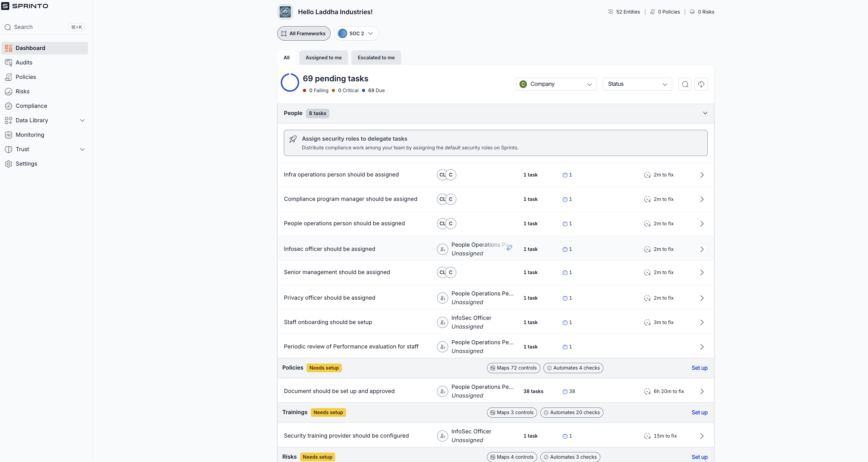This screenshot has width=868, height=462.
Task: Collapse the People tasks section
Action: [705, 113]
